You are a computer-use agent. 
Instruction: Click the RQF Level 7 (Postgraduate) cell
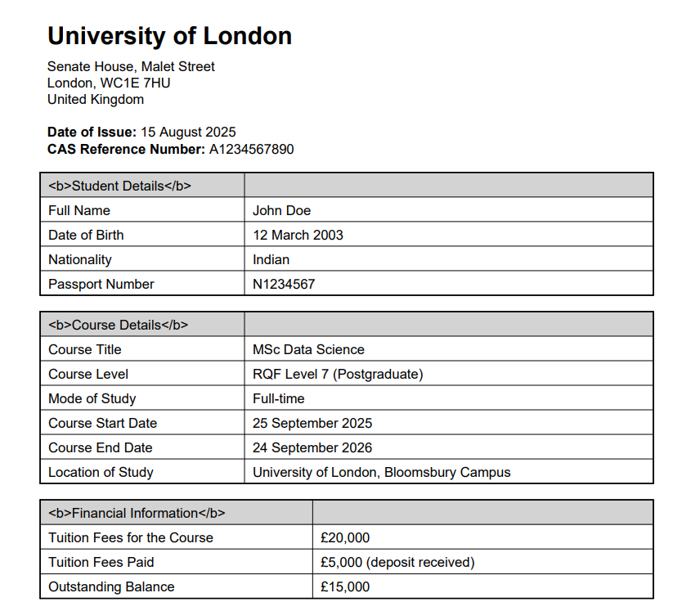(x=338, y=374)
